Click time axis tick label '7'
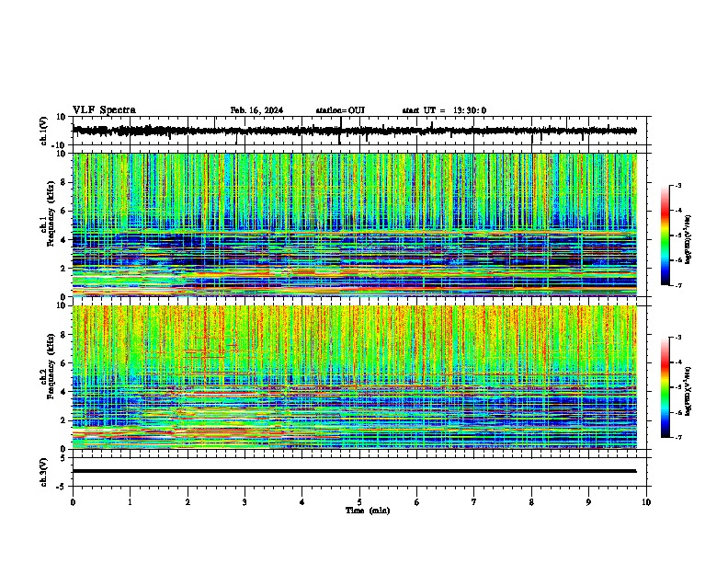Image resolution: width=728 pixels, height=563 pixels. [x=474, y=502]
